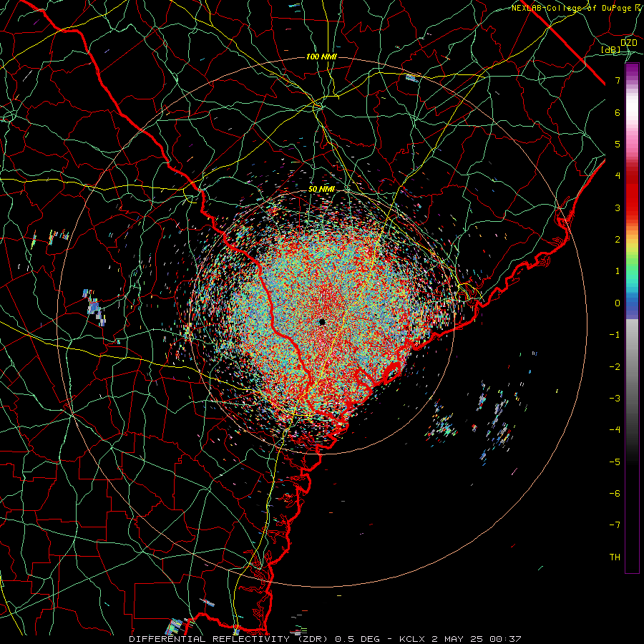
Task: Click the "100 NMI" range ring label
Action: point(321,57)
